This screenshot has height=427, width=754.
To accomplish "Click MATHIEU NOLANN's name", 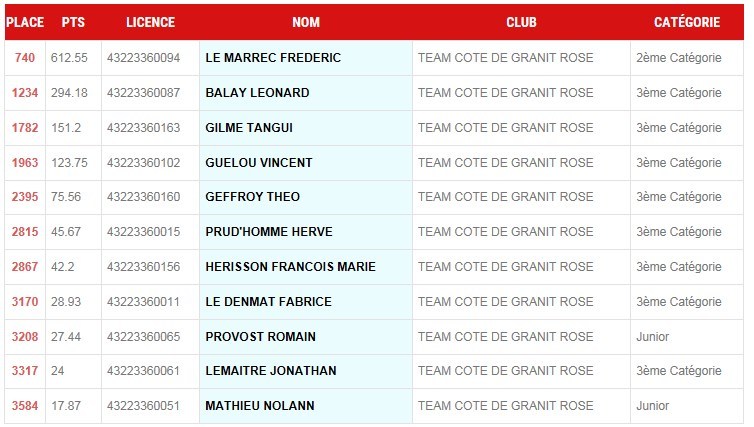I will [x=260, y=406].
